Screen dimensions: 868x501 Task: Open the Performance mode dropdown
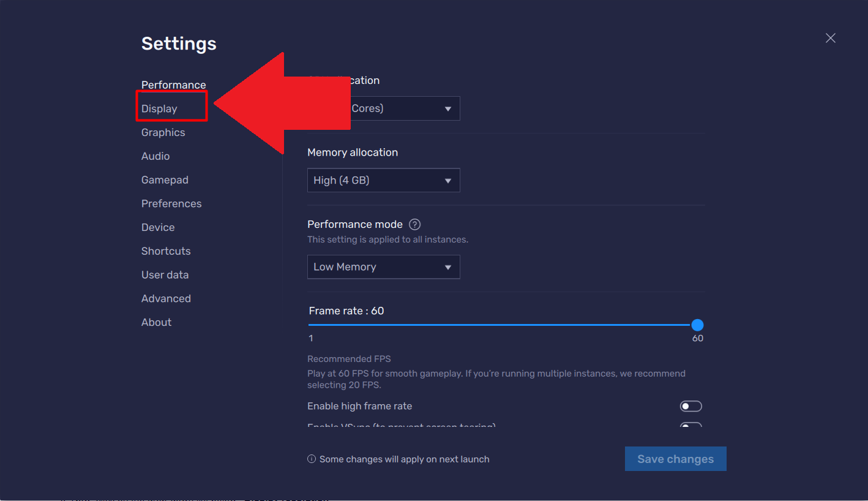(383, 267)
